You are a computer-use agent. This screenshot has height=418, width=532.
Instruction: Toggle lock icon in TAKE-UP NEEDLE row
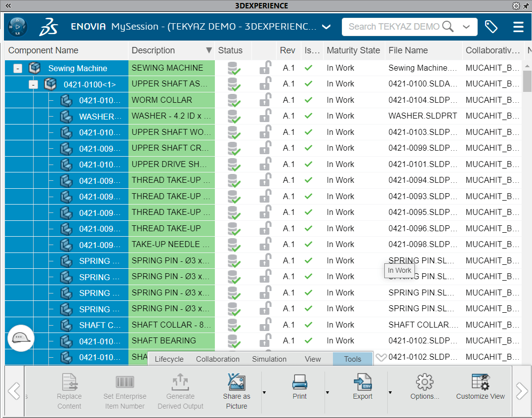[x=265, y=244]
